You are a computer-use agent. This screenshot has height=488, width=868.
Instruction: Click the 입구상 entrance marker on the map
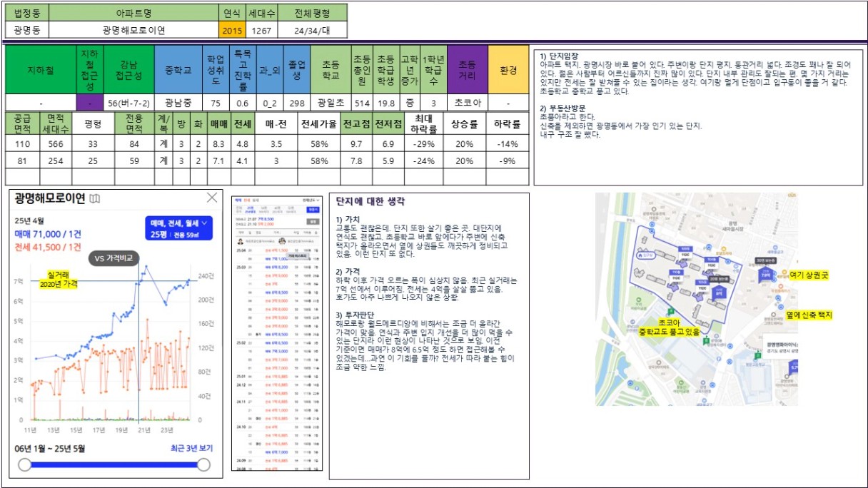point(647,254)
